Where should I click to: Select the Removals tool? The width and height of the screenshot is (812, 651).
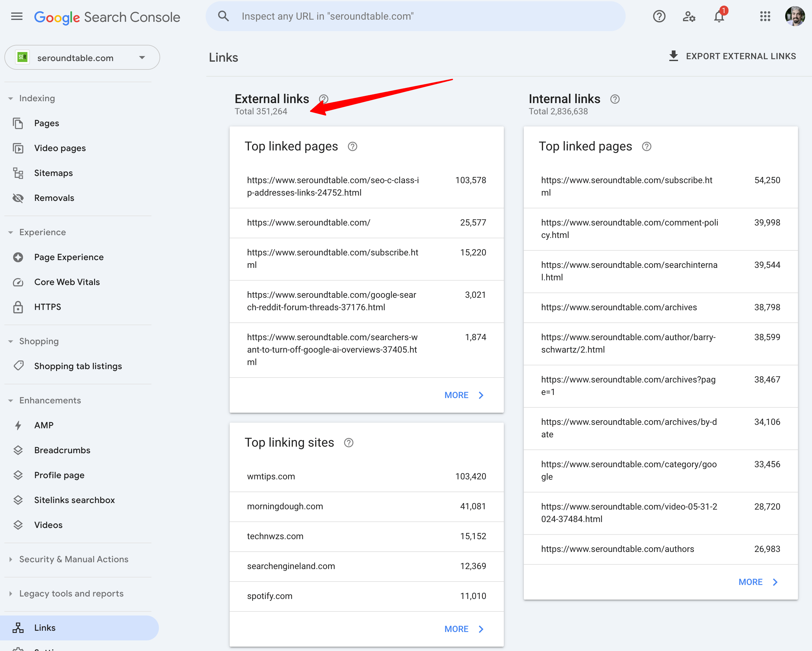(54, 198)
